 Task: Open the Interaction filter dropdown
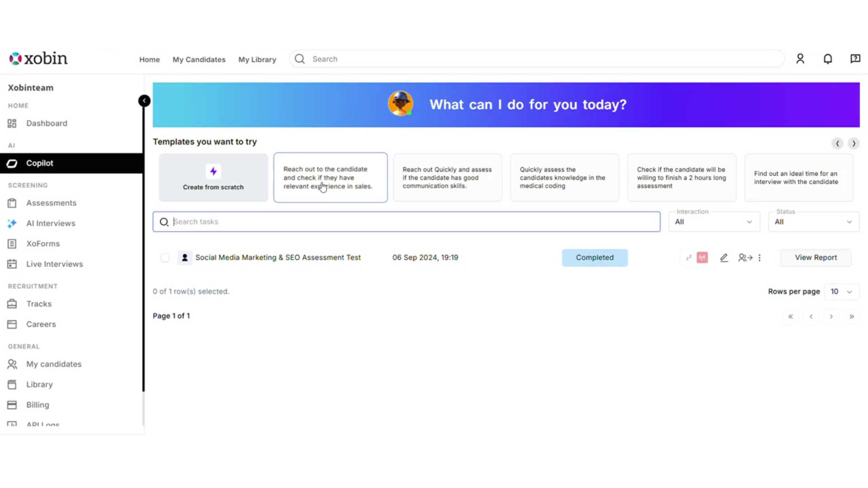click(x=714, y=222)
